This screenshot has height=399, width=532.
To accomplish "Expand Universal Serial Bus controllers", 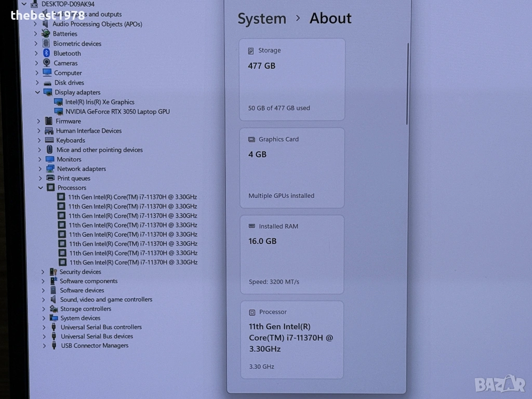I will tap(44, 327).
